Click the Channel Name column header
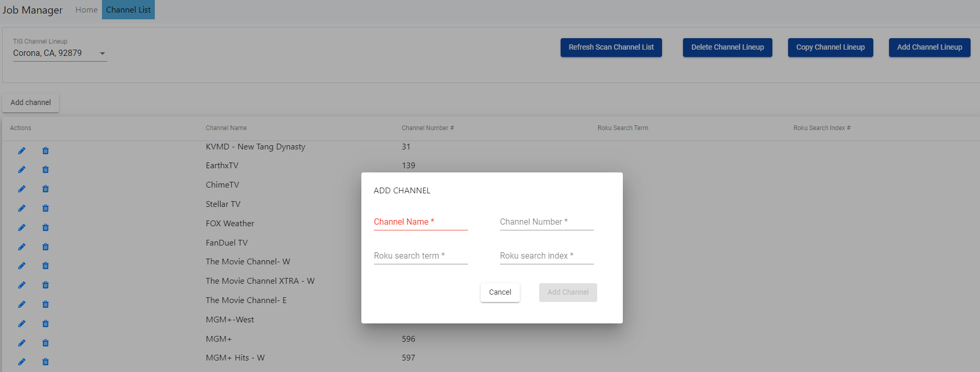980x372 pixels. pyautogui.click(x=226, y=128)
